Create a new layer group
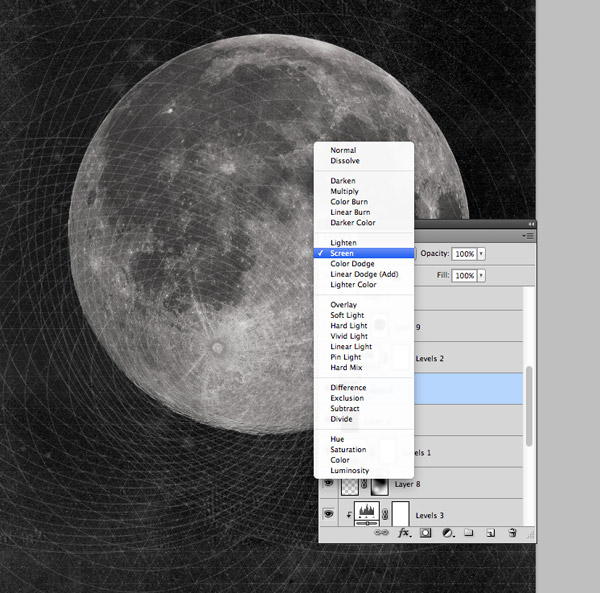Image resolution: width=600 pixels, height=593 pixels. (468, 534)
